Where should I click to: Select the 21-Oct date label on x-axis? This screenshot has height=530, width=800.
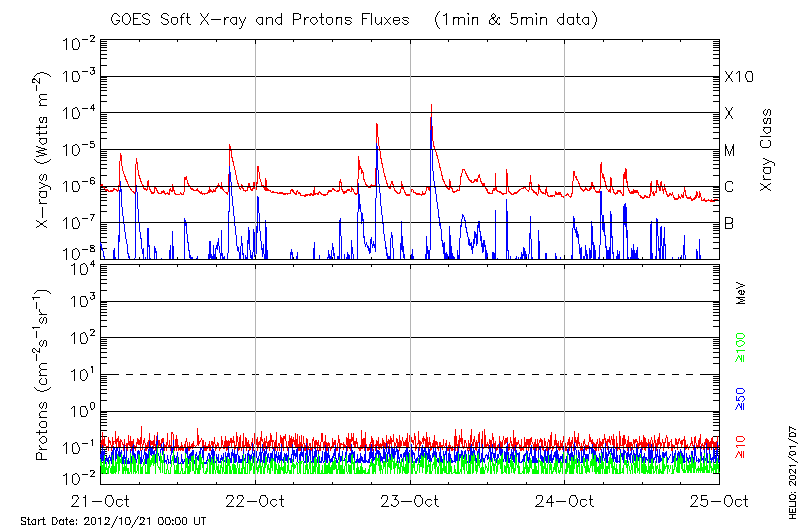101,500
